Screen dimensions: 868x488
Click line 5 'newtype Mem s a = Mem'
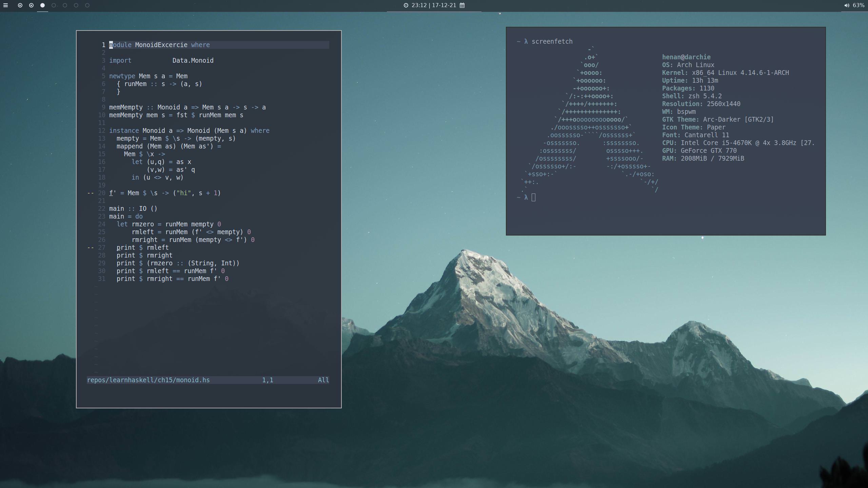coord(148,76)
